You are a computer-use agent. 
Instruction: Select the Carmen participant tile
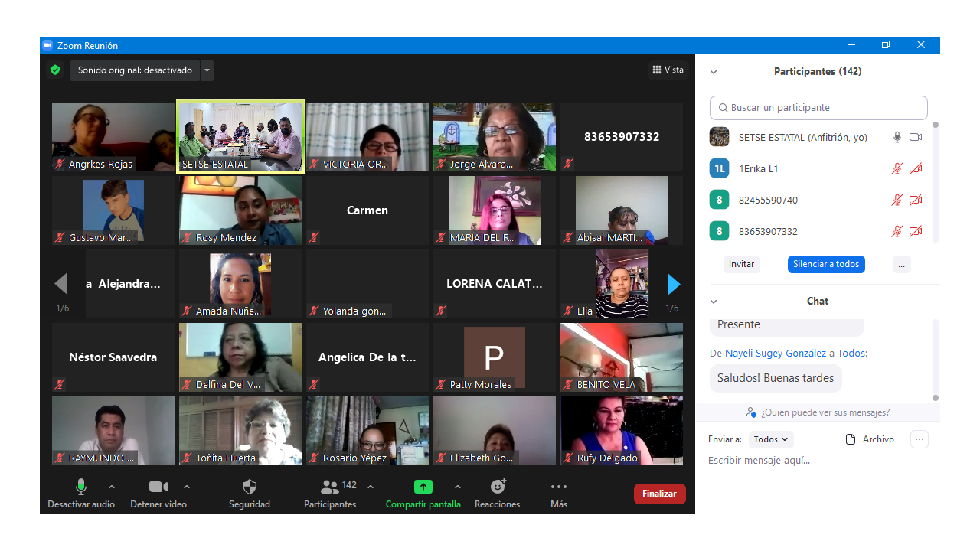tap(367, 210)
